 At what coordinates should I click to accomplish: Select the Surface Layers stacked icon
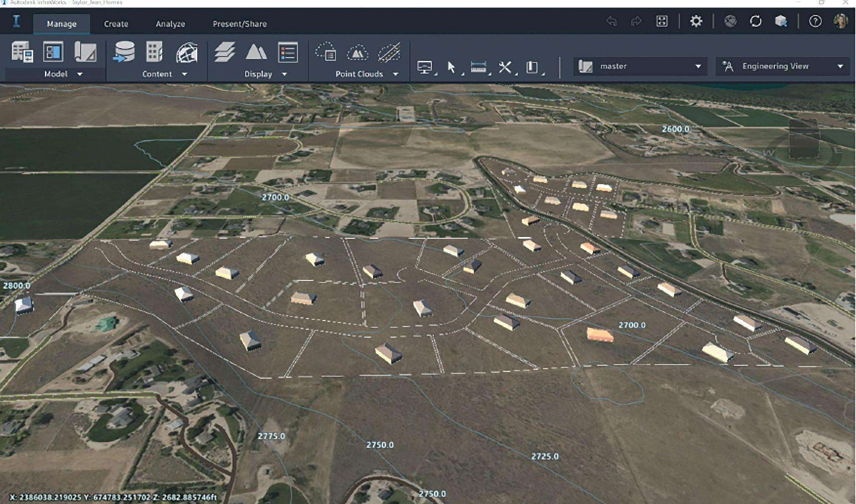225,52
